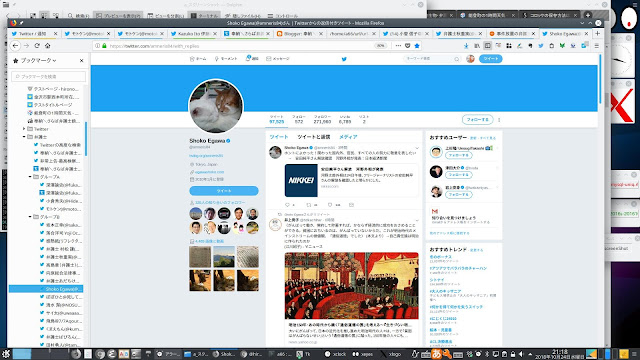This screenshot has height=360, width=640.
Task: Open Twitter Home nav item
Action: click(x=198, y=59)
